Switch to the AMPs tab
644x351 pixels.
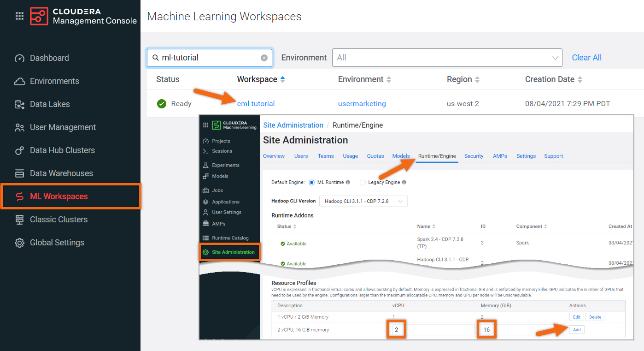point(500,156)
